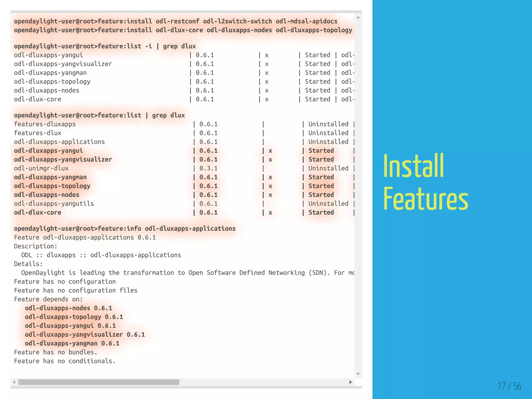The image size is (532, 399).
Task: Click the 'feature:list -i | grep dlux' command
Action: (105, 46)
